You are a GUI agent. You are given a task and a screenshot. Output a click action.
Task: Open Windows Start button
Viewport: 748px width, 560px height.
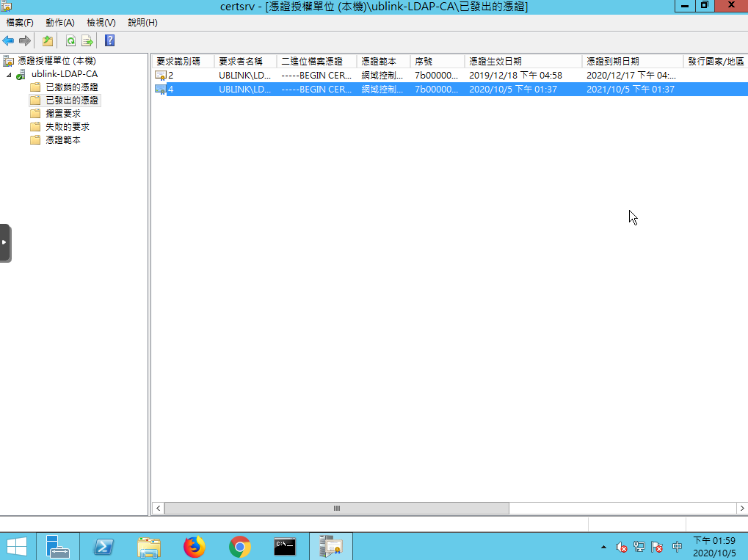pos(17,547)
